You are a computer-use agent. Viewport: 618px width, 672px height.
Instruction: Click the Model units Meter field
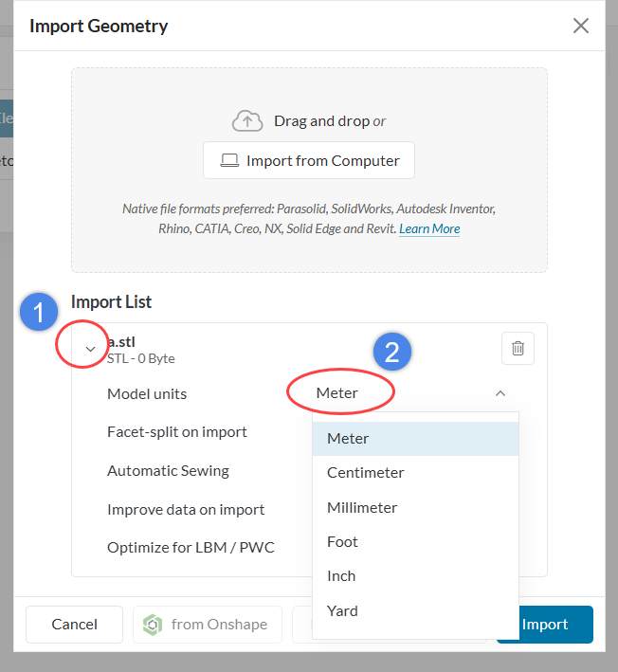(337, 393)
